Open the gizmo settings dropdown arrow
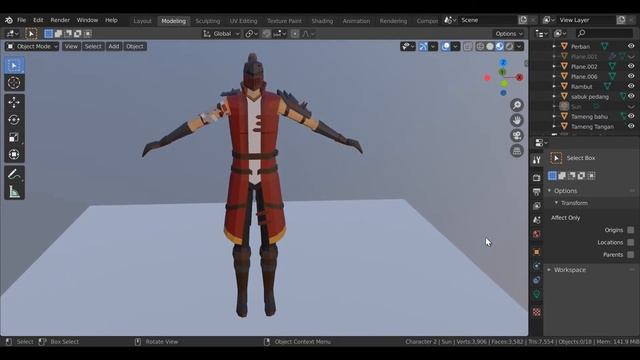Screen dimensions: 640x360 click(x=433, y=47)
